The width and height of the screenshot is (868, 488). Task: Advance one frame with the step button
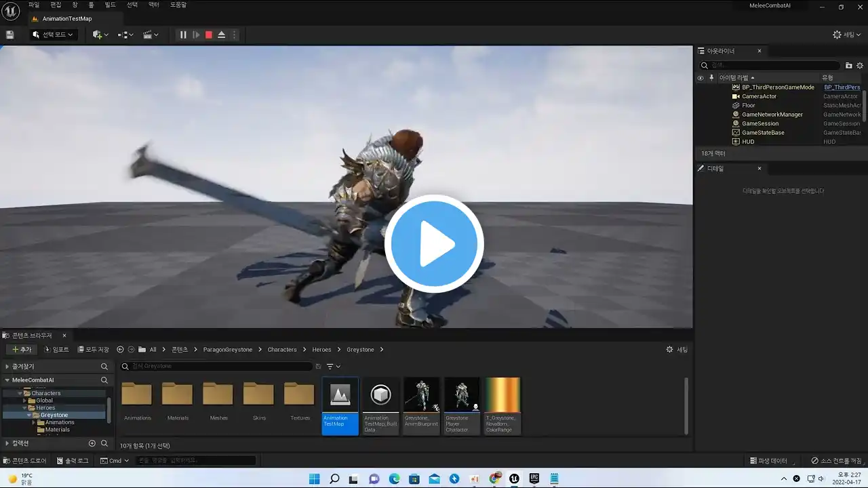196,35
